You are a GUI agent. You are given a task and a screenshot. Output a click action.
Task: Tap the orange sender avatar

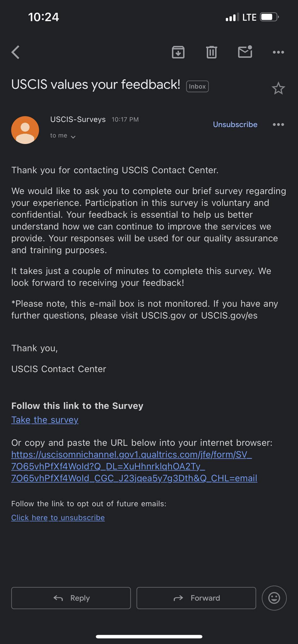pos(25,130)
